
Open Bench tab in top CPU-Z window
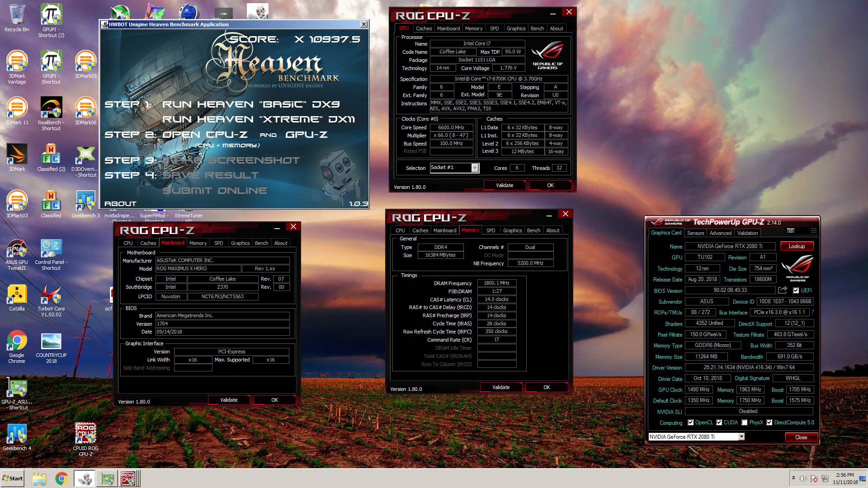point(537,28)
